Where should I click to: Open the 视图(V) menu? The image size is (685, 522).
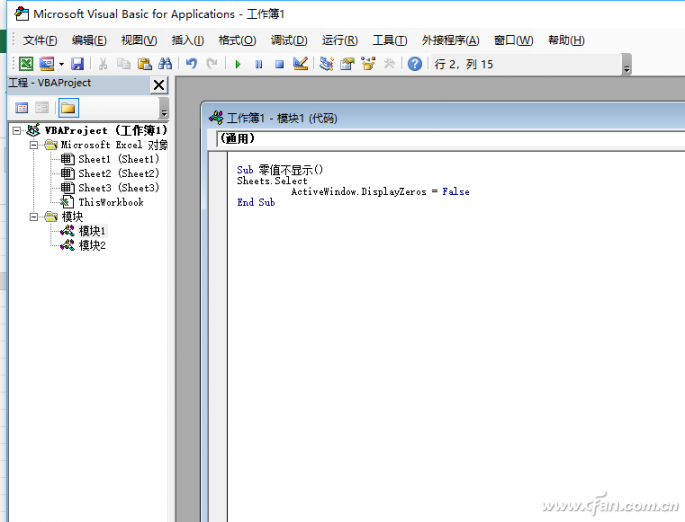(x=139, y=40)
